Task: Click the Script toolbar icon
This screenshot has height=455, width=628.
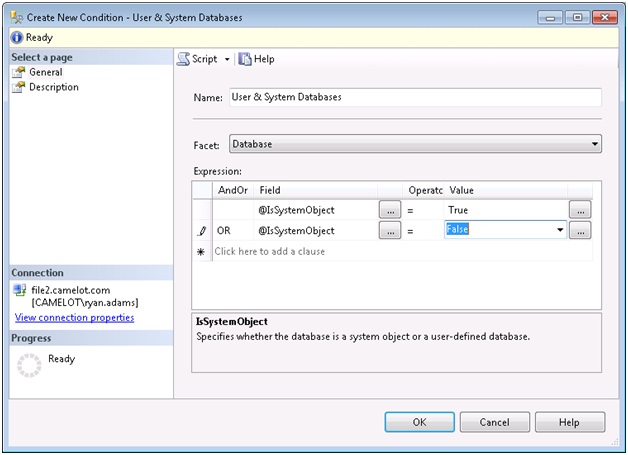Action: tap(184, 59)
